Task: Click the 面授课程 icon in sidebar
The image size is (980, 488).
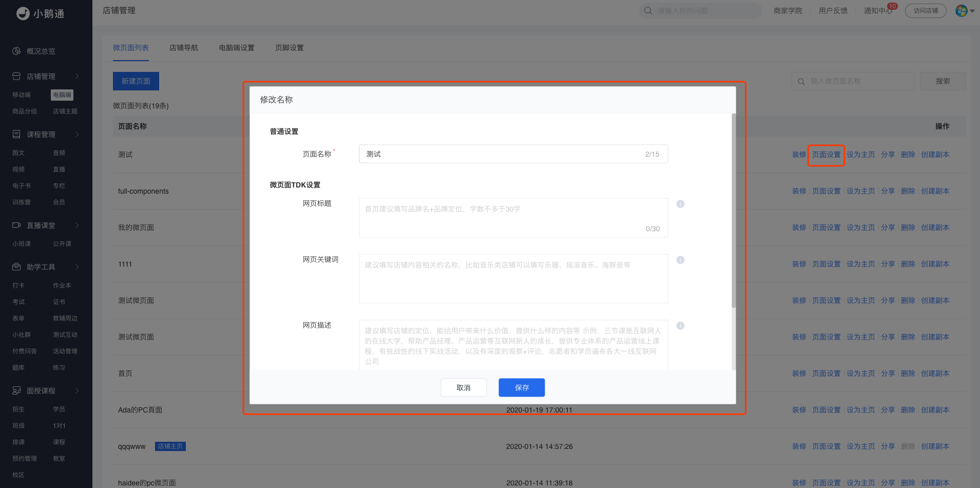Action: [16, 391]
